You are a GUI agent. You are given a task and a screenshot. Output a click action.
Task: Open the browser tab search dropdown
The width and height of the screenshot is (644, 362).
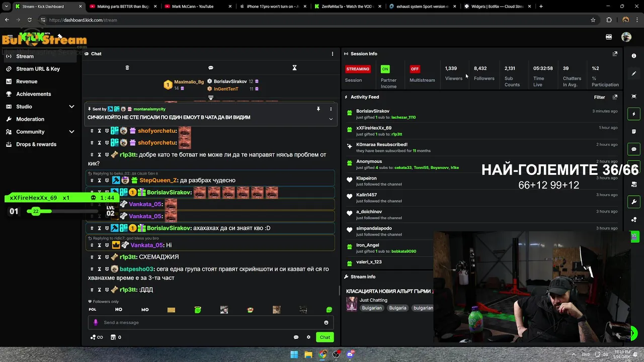click(7, 7)
